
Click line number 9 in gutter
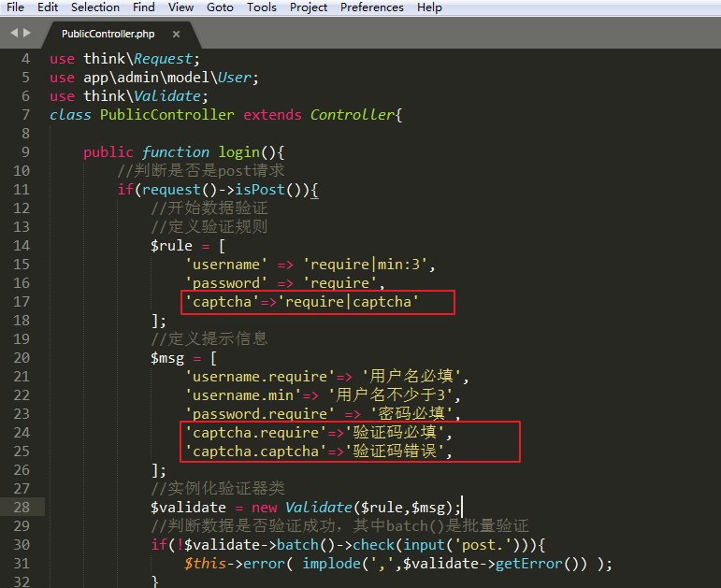click(25, 152)
